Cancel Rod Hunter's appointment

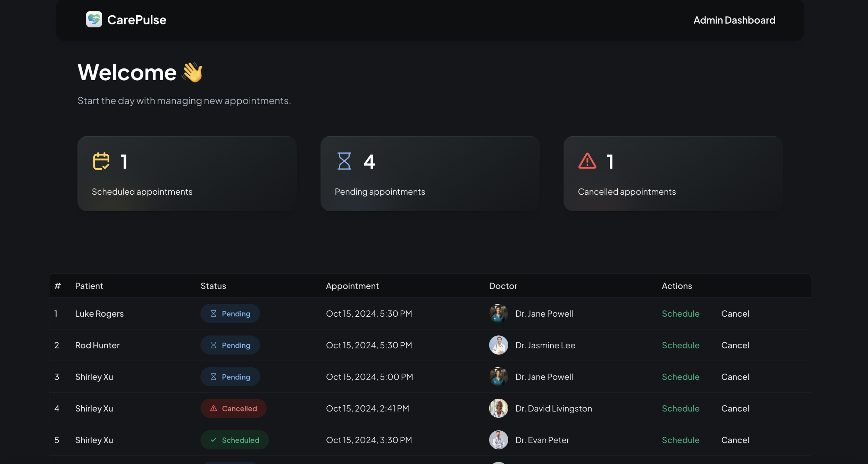(735, 345)
